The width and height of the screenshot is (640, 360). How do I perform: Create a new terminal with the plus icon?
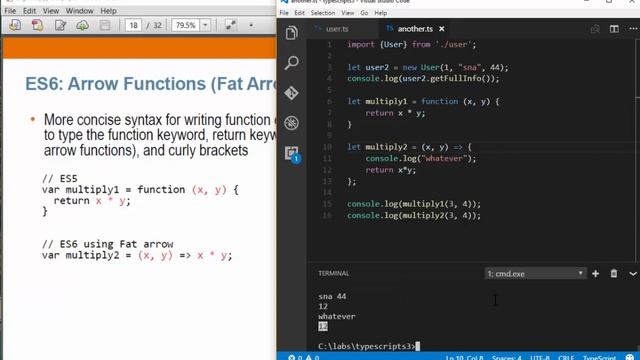click(596, 273)
